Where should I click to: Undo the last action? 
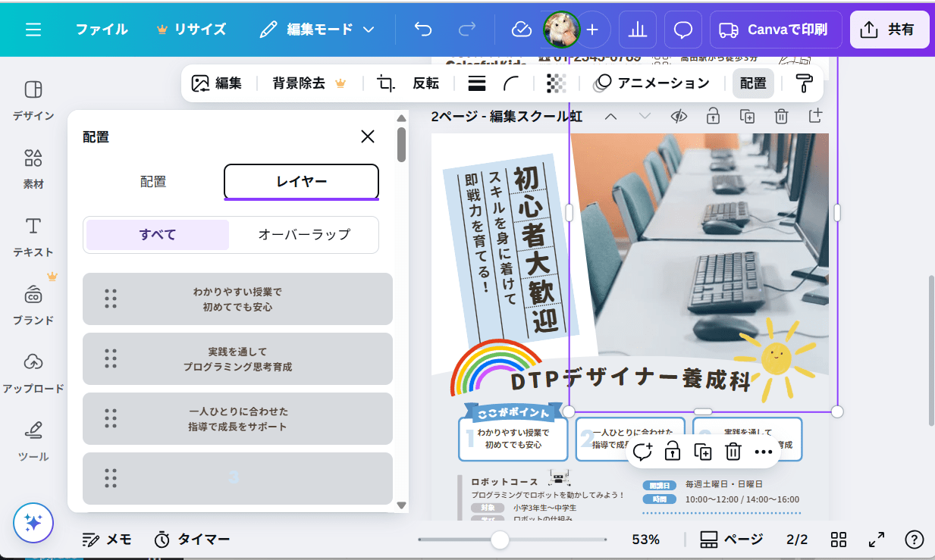click(x=422, y=30)
